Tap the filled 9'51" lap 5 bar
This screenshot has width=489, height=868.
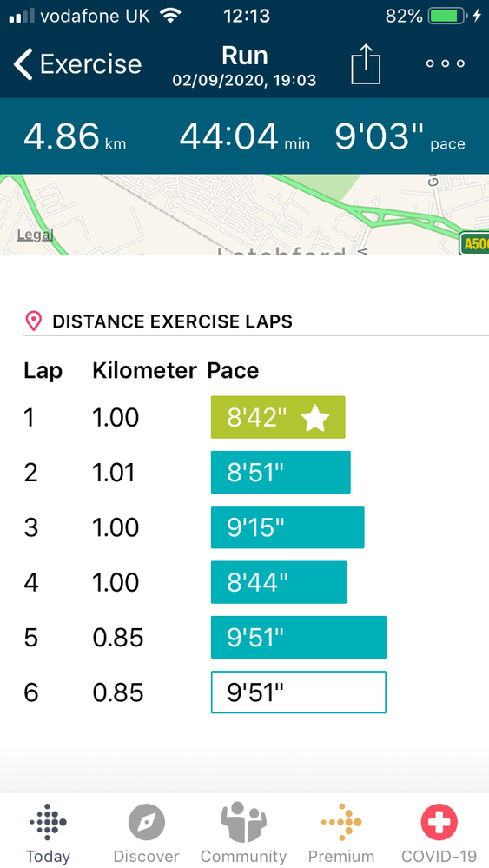click(x=299, y=637)
